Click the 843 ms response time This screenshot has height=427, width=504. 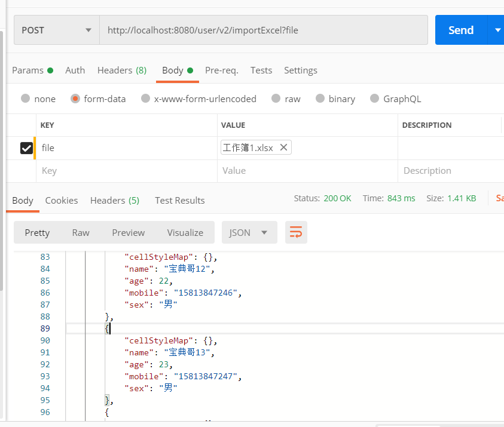point(401,198)
